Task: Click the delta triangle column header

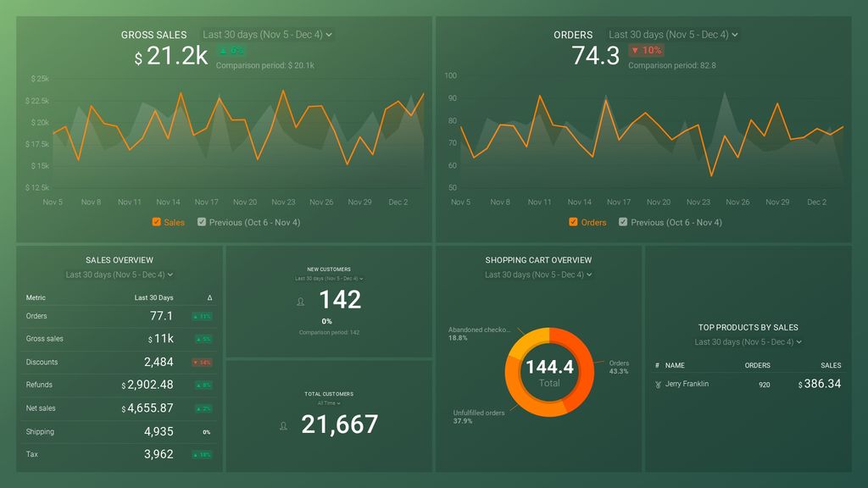Action: (210, 297)
